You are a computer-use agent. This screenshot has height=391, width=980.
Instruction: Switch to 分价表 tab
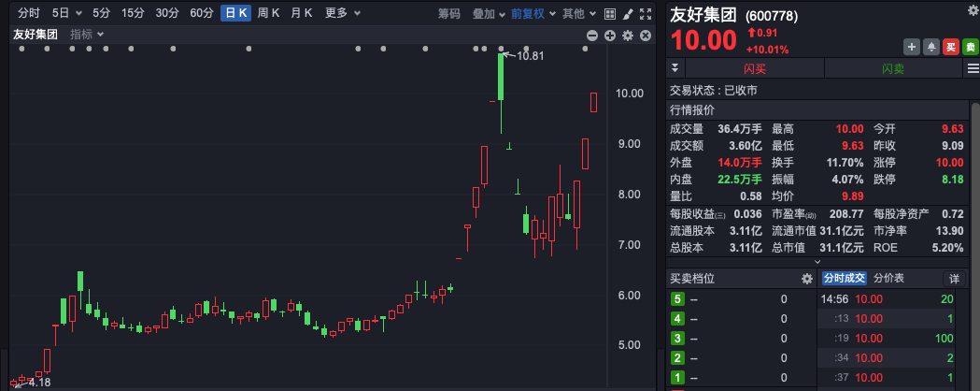coord(888,279)
